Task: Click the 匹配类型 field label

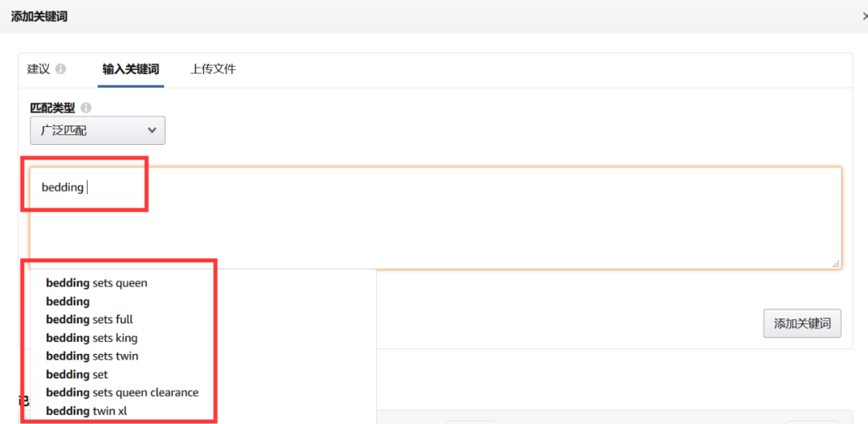Action: 54,107
